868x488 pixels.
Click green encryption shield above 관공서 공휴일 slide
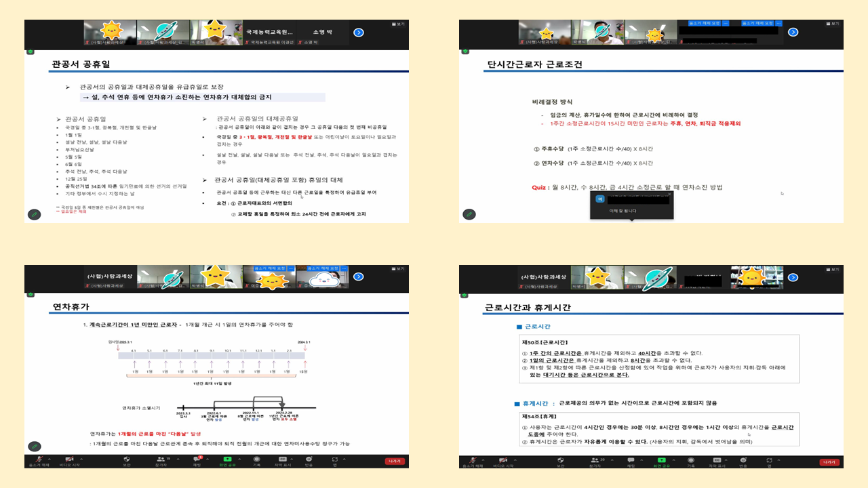(30, 52)
